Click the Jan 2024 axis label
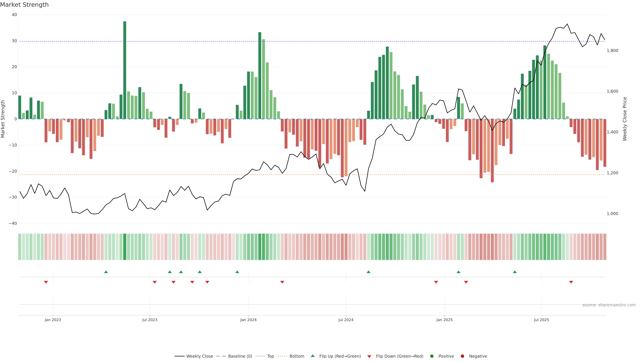 pos(248,320)
